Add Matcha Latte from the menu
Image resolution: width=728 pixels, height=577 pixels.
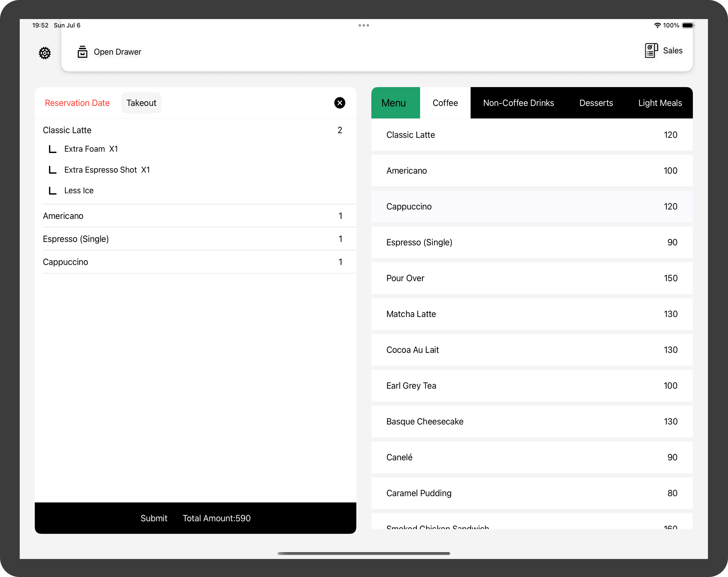(532, 314)
